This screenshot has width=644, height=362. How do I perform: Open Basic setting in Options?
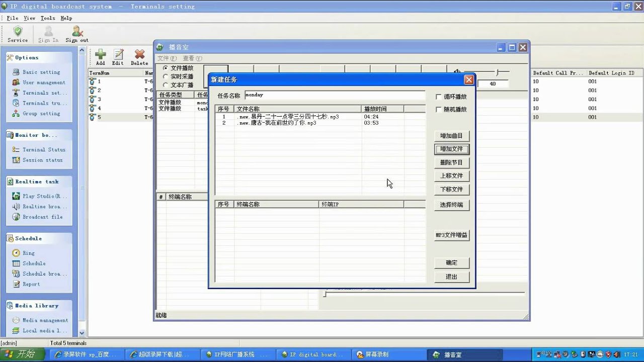coord(36,72)
